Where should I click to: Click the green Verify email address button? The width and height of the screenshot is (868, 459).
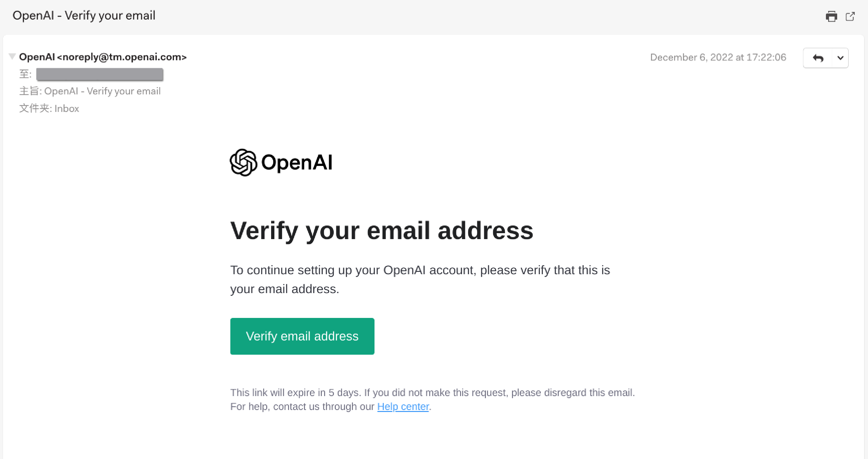coord(302,336)
